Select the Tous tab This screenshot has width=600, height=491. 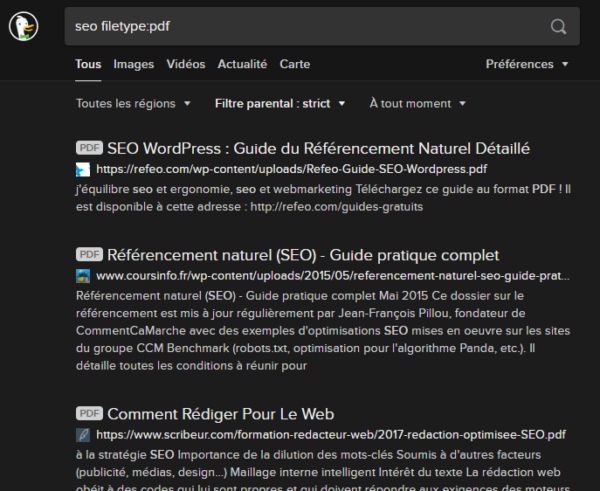click(88, 64)
